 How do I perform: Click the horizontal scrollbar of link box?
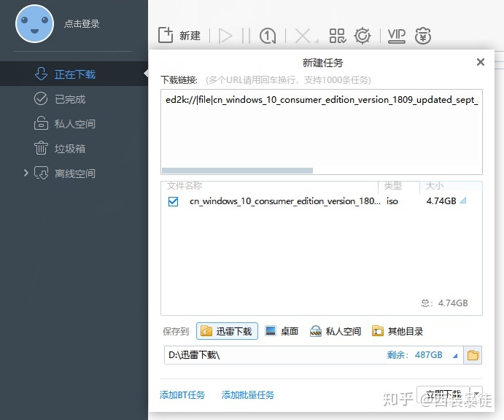237,171
